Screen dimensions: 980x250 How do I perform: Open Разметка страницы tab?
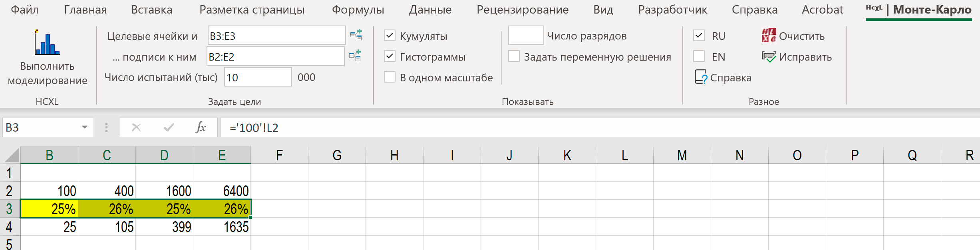tap(252, 10)
